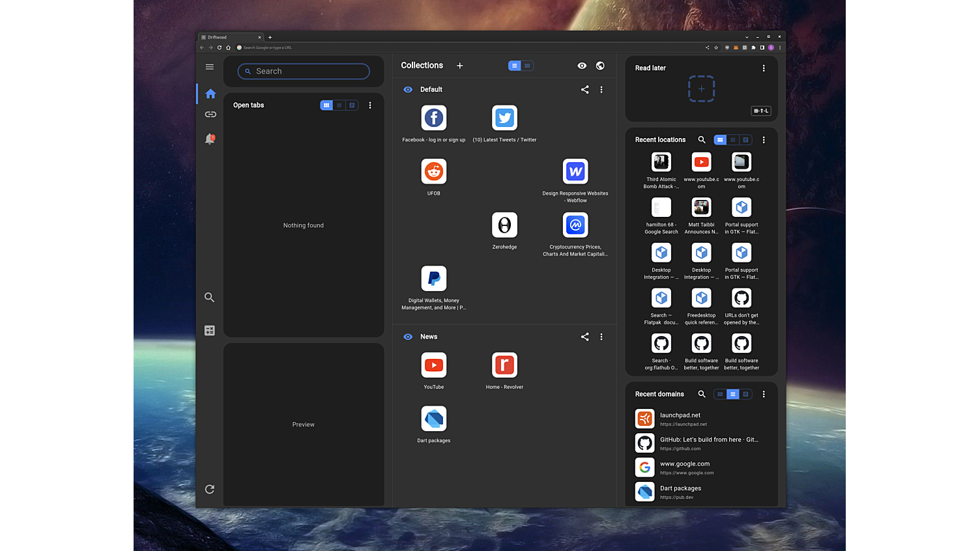Screen dimensions: 980x551
Task: Toggle visibility of all collections
Action: (582, 66)
